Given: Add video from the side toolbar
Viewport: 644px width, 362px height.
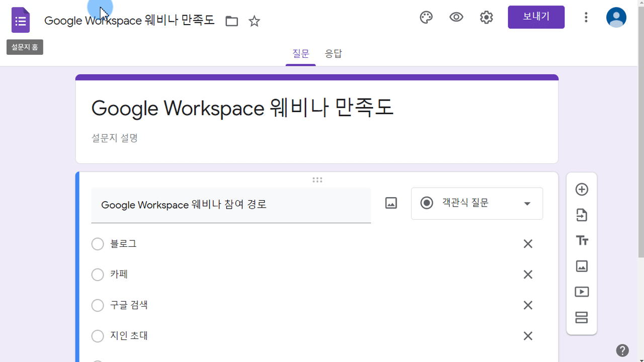Looking at the screenshot, I should [582, 292].
